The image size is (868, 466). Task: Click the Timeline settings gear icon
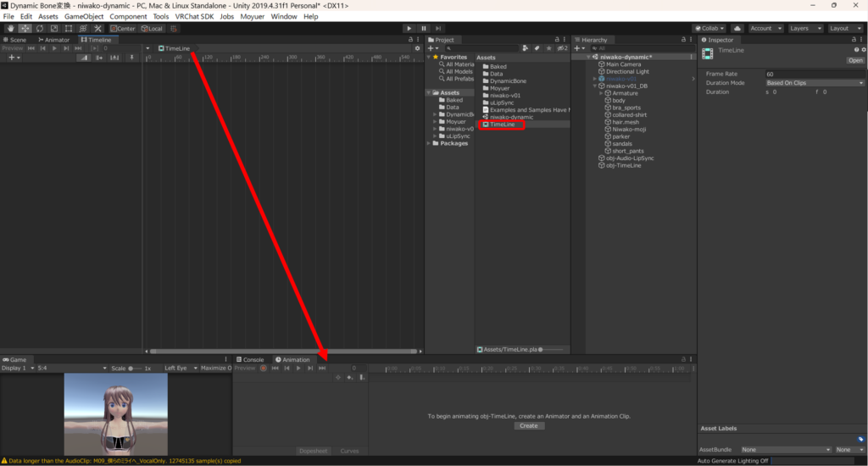point(417,48)
